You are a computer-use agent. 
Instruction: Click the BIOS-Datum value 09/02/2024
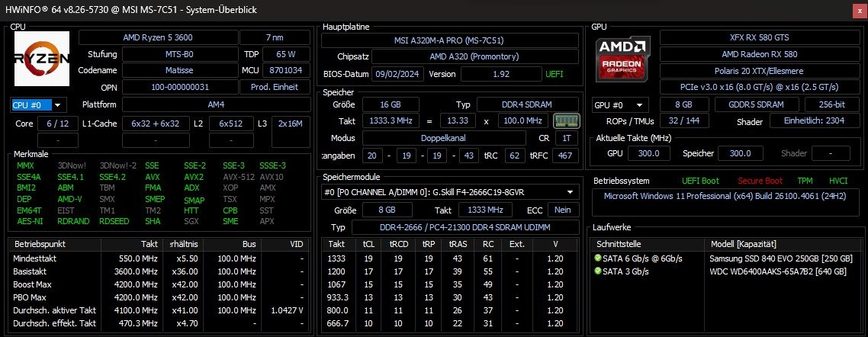(x=398, y=74)
